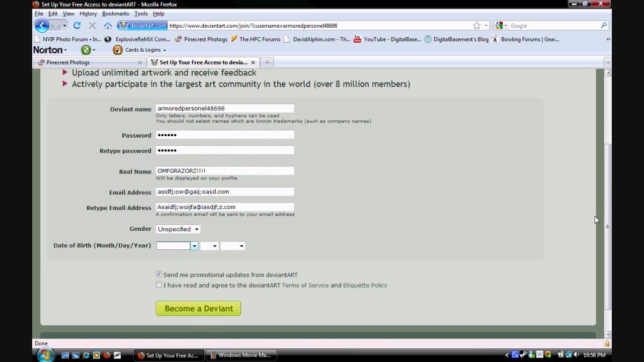Click the Stop loading X icon
The height and width of the screenshot is (362, 644).
[92, 25]
